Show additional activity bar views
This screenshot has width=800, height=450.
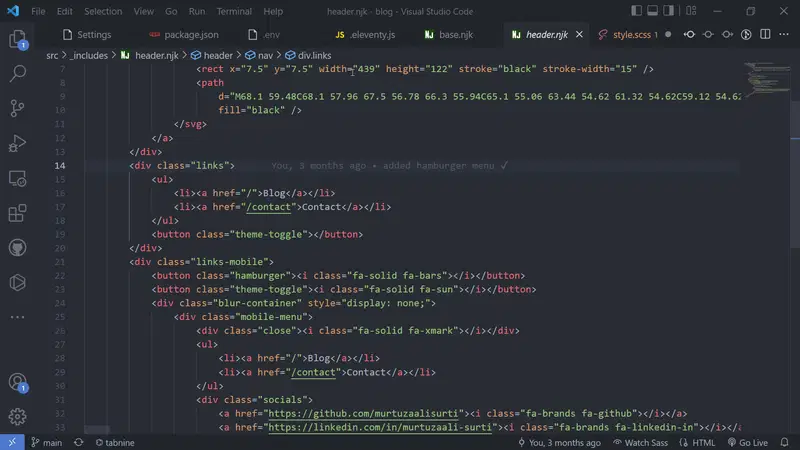pos(17,317)
